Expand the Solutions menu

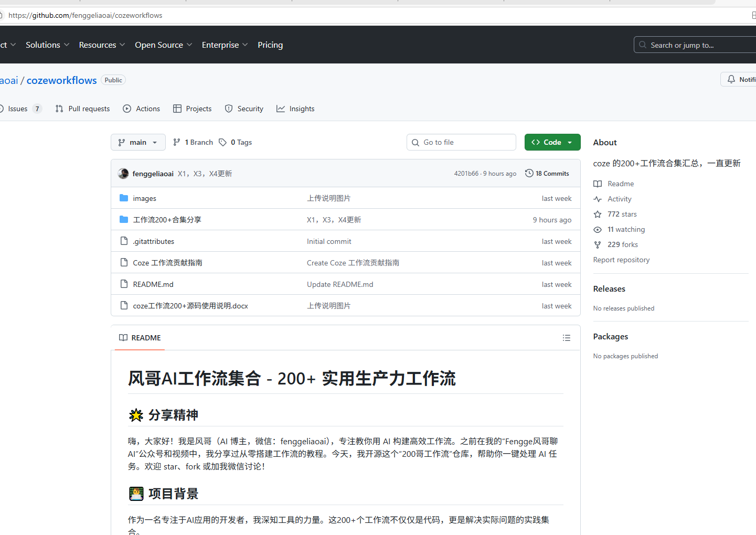coord(47,45)
